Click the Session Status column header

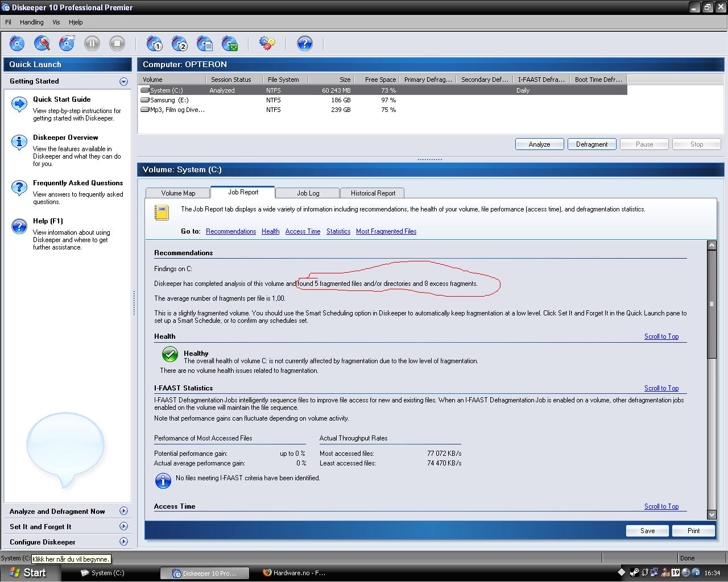click(x=234, y=80)
